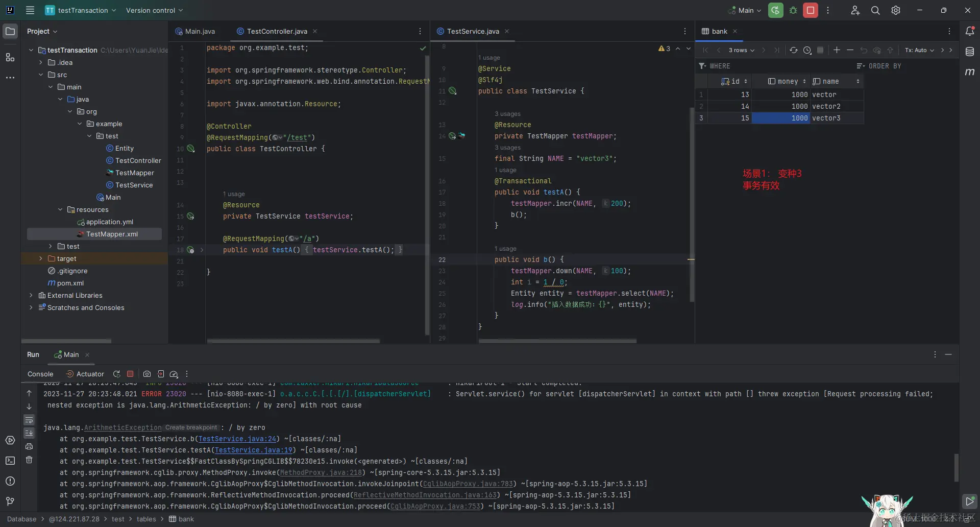Switch to the Main.java tab

pyautogui.click(x=195, y=31)
